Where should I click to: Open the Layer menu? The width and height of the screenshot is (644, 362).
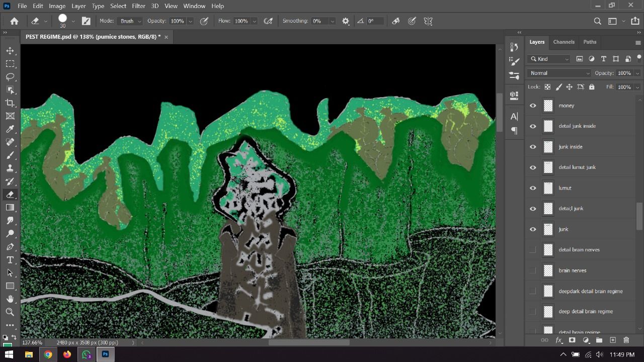78,6
